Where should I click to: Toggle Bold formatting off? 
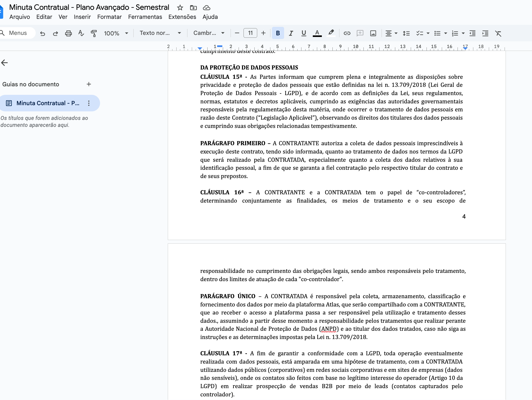tap(278, 33)
